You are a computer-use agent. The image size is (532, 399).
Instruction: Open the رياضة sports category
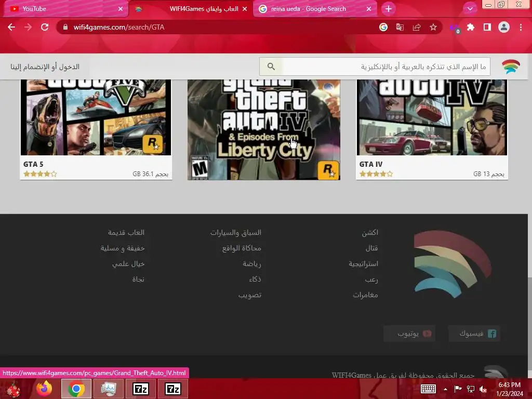tap(252, 263)
